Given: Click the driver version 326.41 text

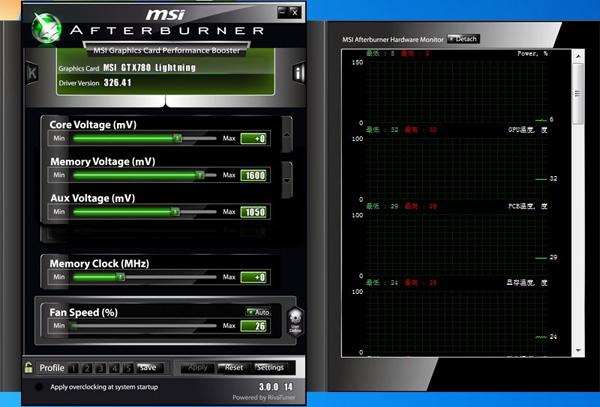Looking at the screenshot, I should 117,83.
